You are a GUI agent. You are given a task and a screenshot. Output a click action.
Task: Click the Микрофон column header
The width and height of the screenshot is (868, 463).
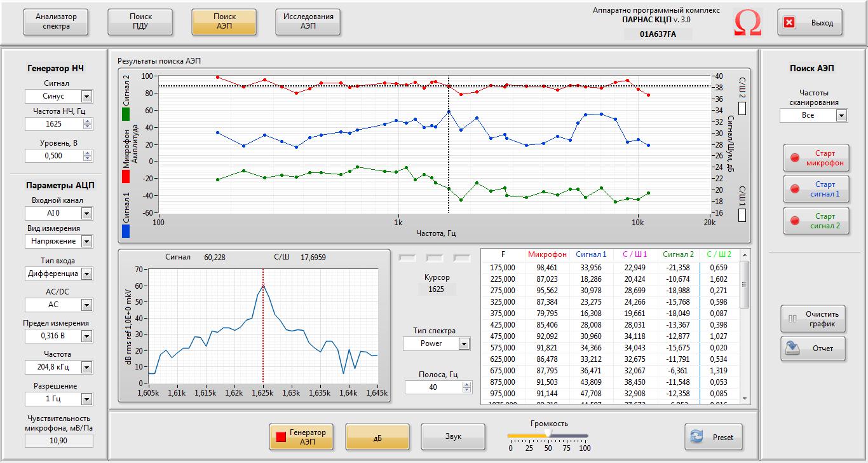(x=547, y=254)
